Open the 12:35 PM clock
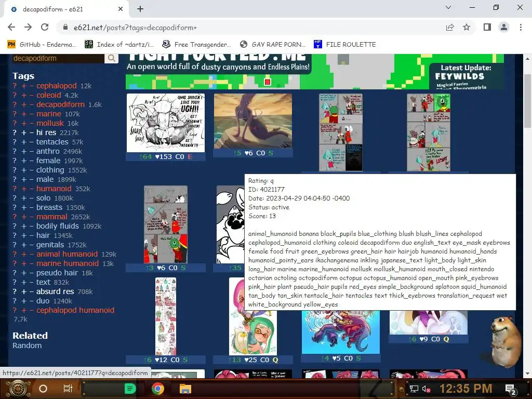Image resolution: width=532 pixels, height=399 pixels. [x=465, y=389]
